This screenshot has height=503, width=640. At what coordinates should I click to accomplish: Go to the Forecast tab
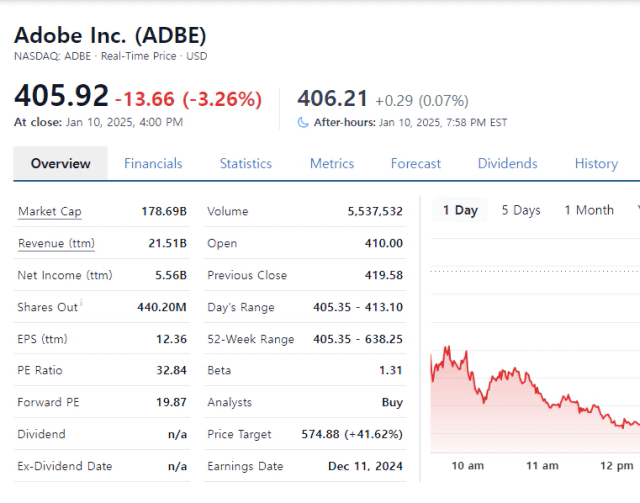click(416, 163)
